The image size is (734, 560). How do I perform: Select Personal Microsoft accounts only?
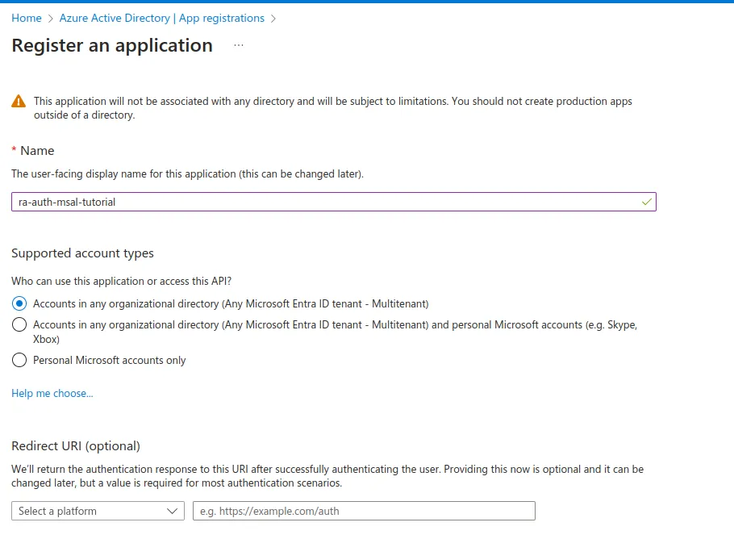pyautogui.click(x=19, y=361)
